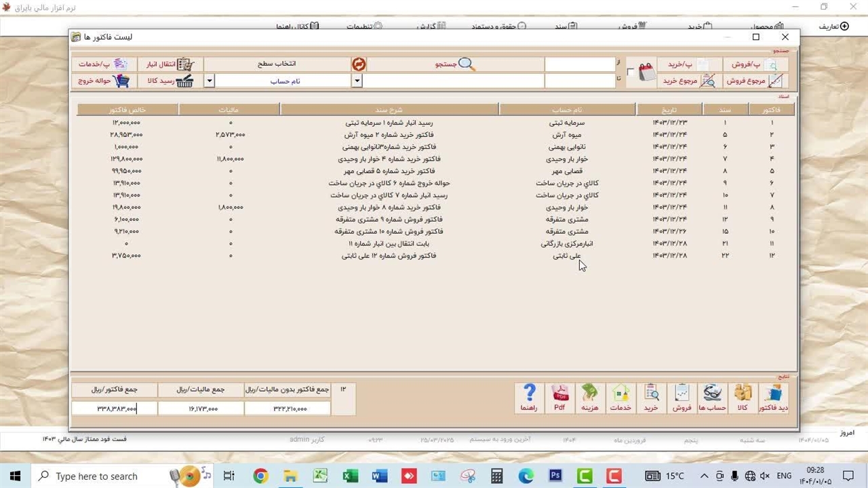Open Excel from the Windows taskbar
868x488 pixels.
pos(350,476)
